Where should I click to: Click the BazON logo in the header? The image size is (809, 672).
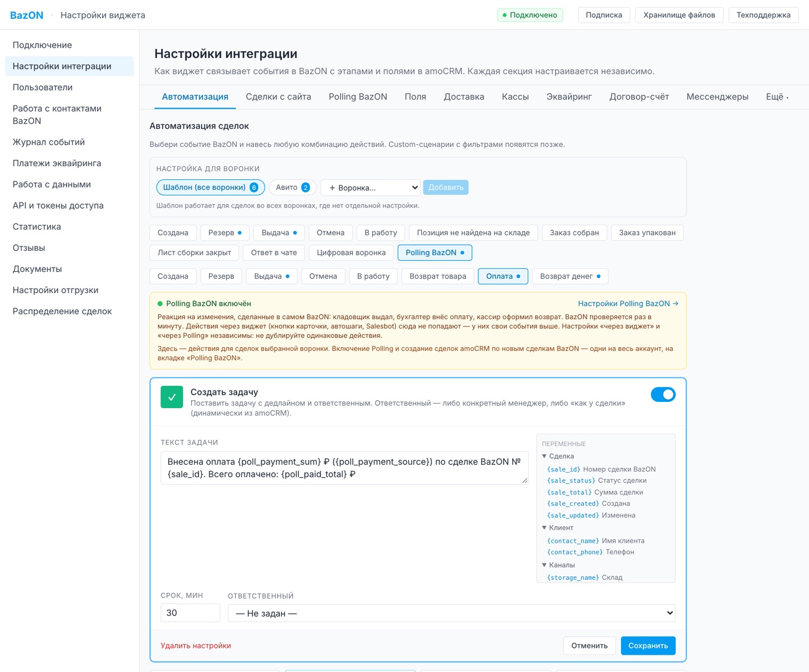[x=27, y=15]
